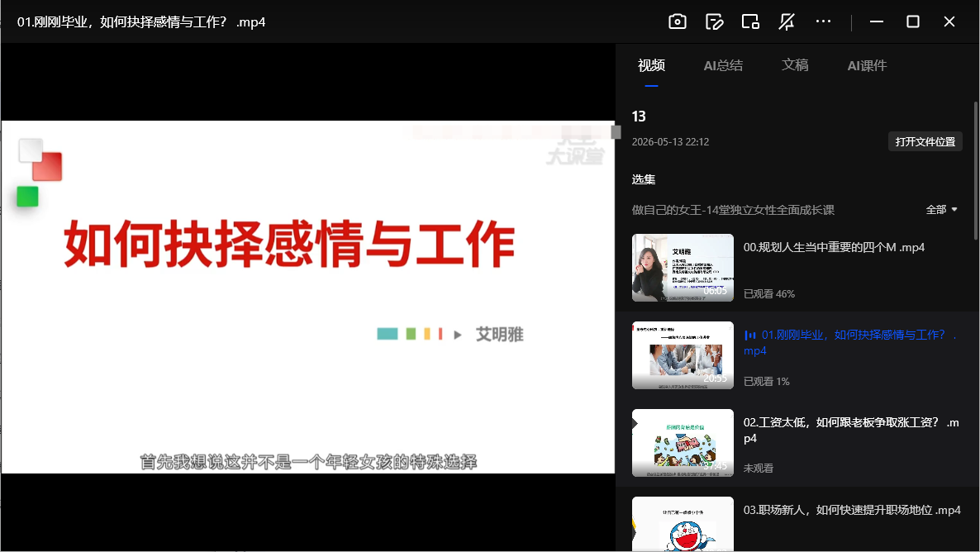This screenshot has width=980, height=552.
Task: Click the 打开文件位置 button
Action: 925,142
